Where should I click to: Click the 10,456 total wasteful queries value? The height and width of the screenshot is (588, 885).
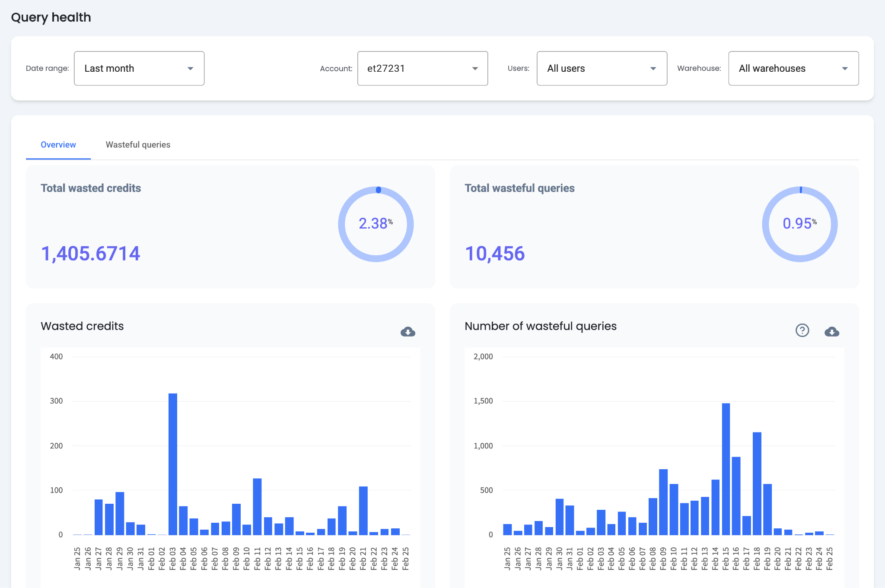495,253
